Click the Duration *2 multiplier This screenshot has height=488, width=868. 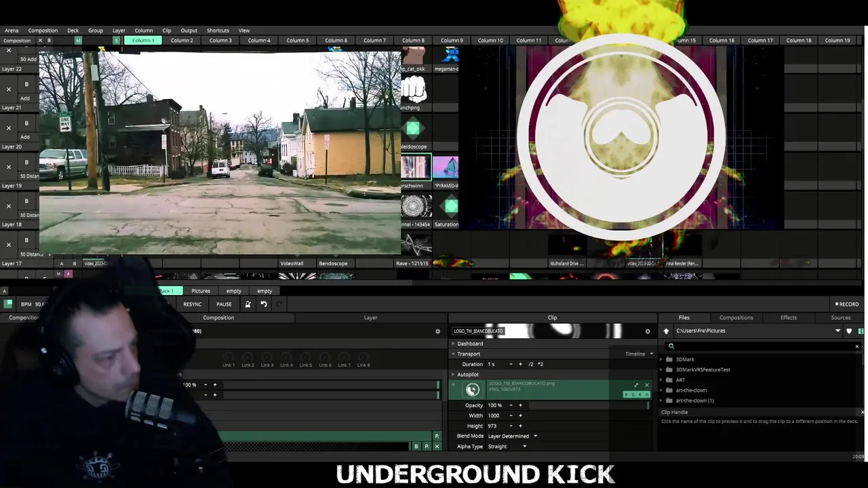(x=540, y=364)
